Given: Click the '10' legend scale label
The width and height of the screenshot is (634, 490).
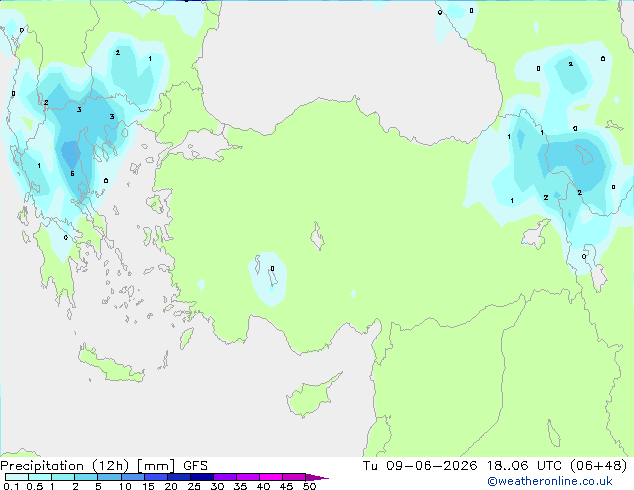Looking at the screenshot, I should 125,486.
